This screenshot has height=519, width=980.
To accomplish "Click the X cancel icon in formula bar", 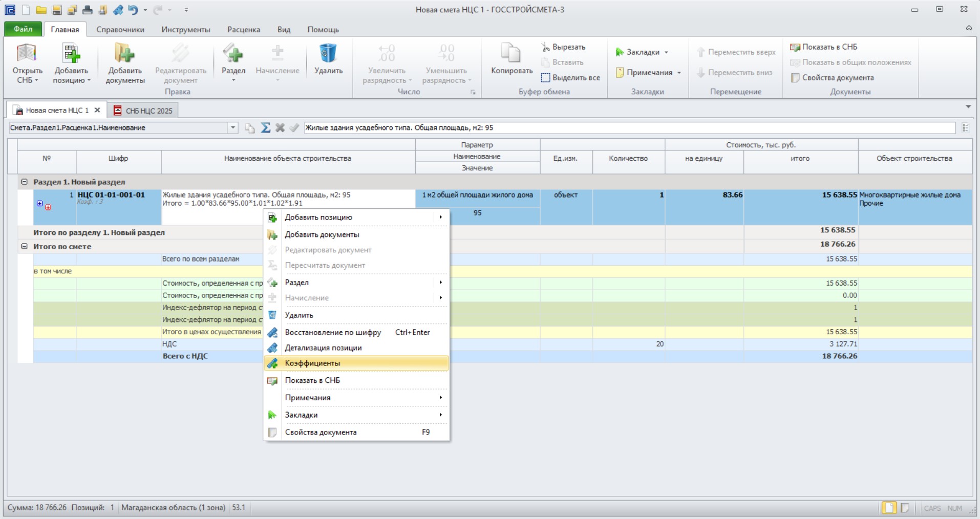I will (x=280, y=127).
